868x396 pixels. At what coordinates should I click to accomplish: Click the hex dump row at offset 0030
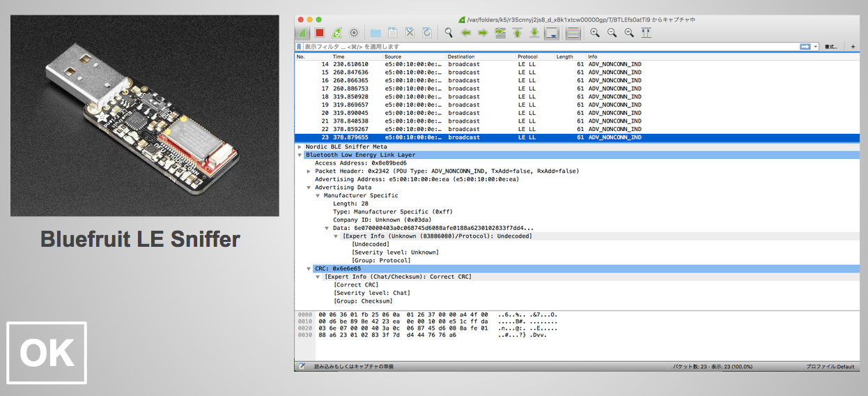(422, 335)
